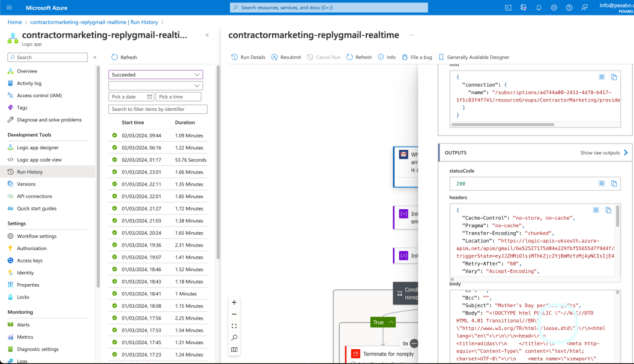Image resolution: width=634 pixels, height=364 pixels.
Task: Zoom in on the designer canvas
Action: (234, 303)
